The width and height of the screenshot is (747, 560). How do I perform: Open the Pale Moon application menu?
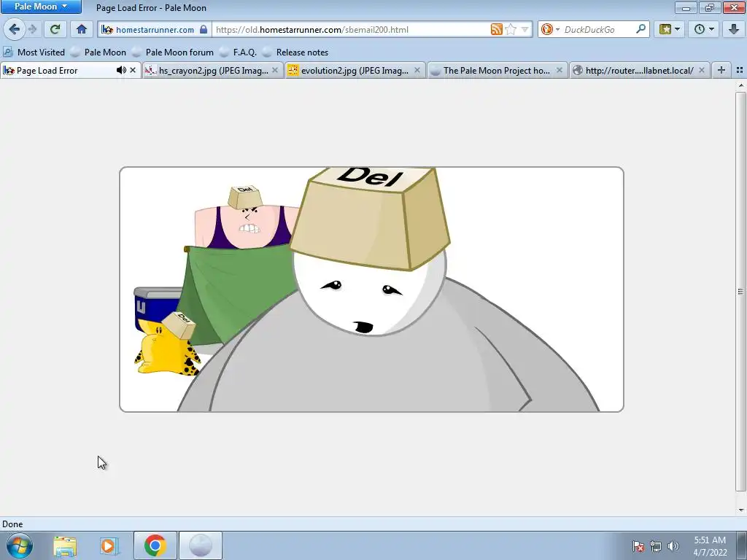click(41, 7)
